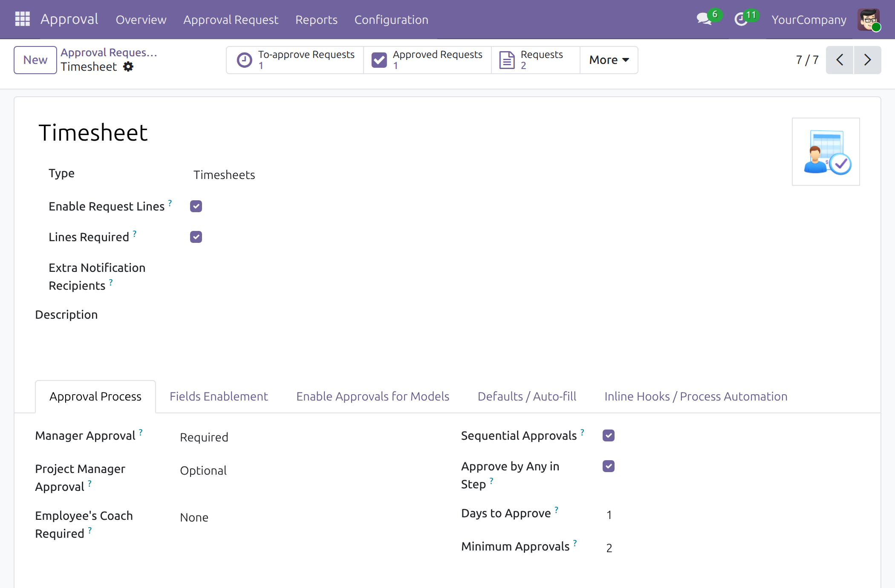This screenshot has width=895, height=588.
Task: Open the Reports menu
Action: click(316, 20)
